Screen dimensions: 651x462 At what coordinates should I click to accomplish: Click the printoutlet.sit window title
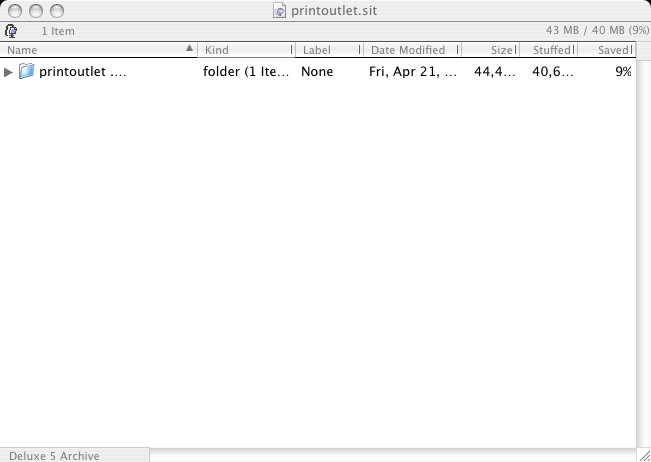[x=334, y=10]
